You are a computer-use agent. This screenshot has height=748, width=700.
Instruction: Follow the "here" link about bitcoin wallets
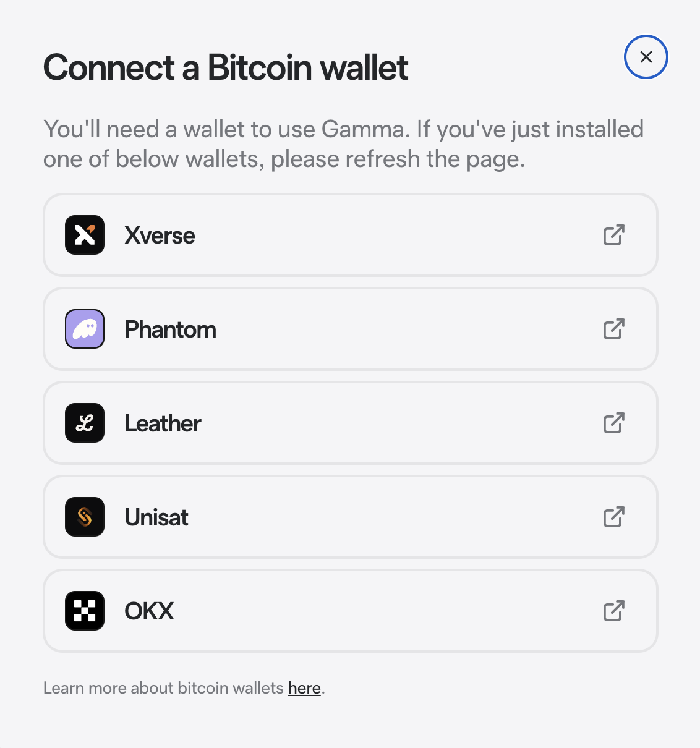(304, 688)
